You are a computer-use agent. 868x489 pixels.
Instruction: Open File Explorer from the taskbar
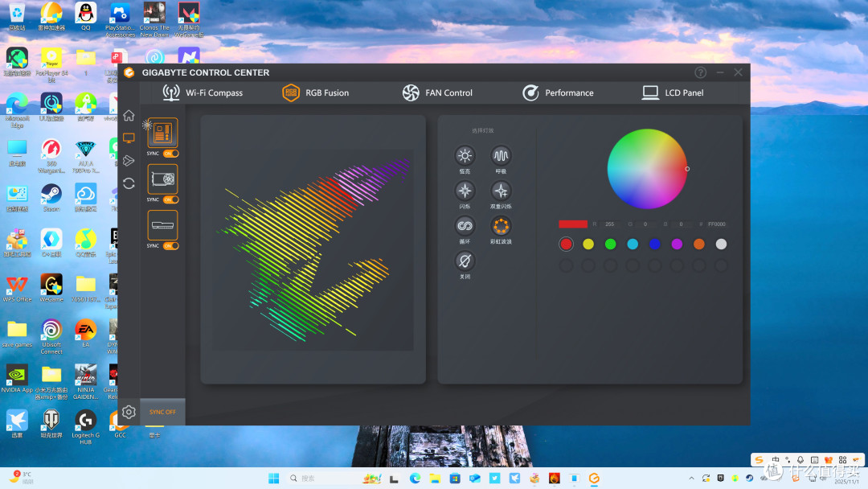(435, 479)
